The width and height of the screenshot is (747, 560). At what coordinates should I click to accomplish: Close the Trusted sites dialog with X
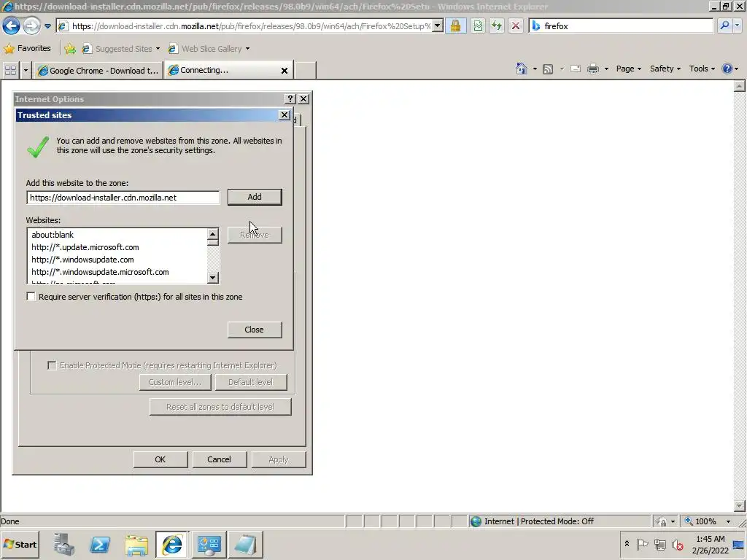[x=285, y=114]
